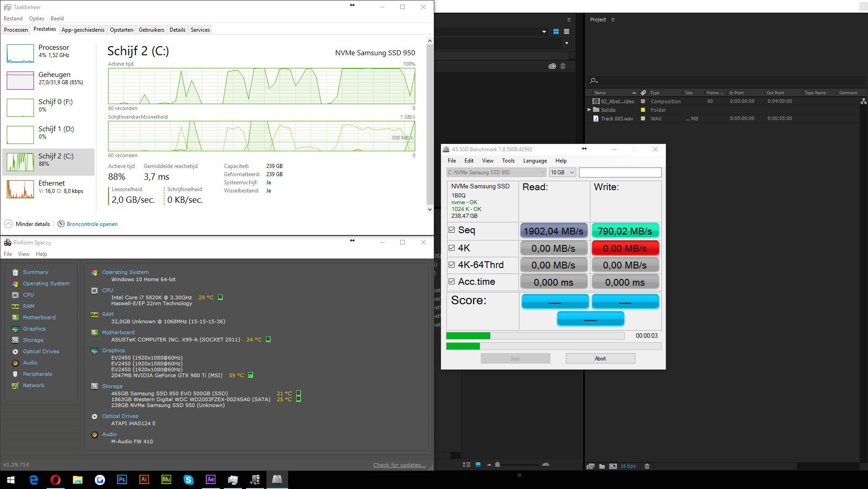Open Project flowchart view icon
868x489 pixels.
pos(863,101)
